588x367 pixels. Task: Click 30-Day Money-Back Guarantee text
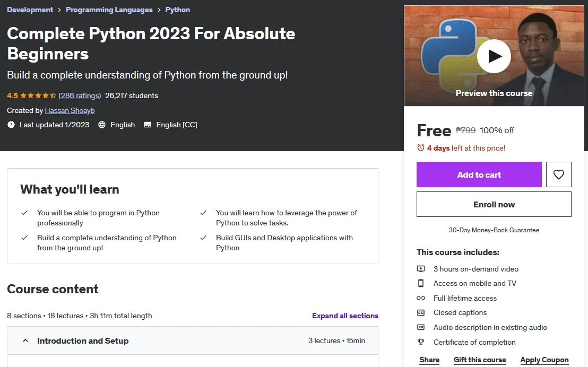[x=494, y=230]
